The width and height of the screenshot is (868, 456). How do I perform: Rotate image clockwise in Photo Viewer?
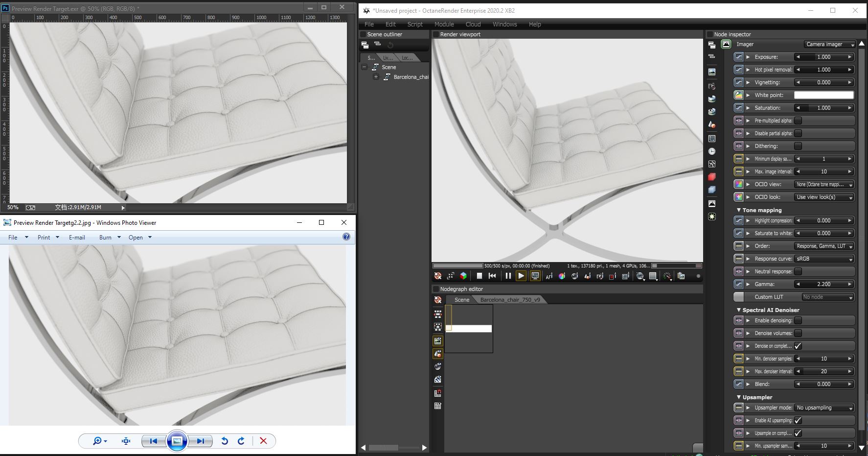tap(241, 441)
